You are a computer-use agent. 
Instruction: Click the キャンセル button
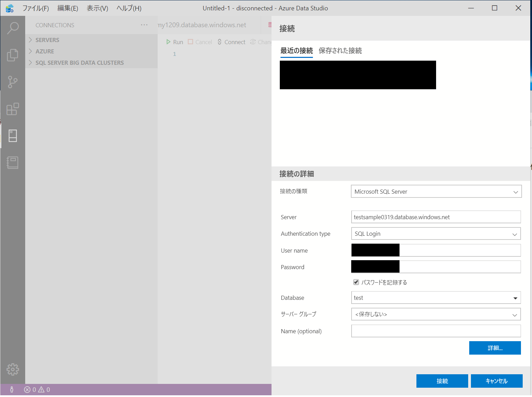point(497,381)
